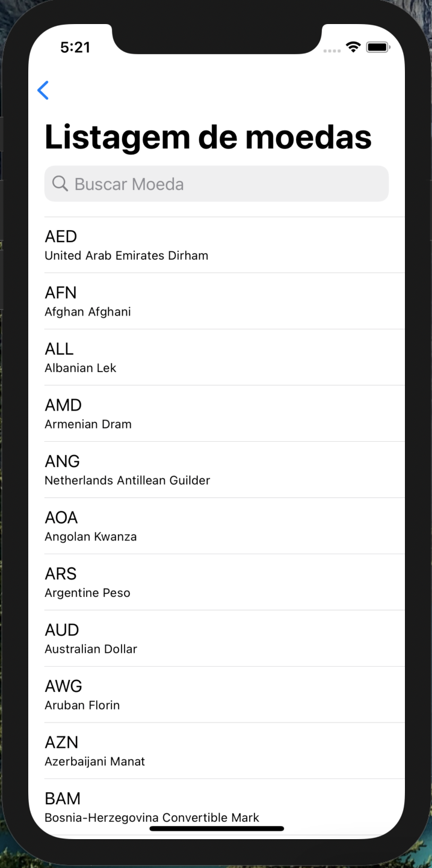Tap the cellular signal dots icon
The image size is (432, 868).
click(332, 50)
